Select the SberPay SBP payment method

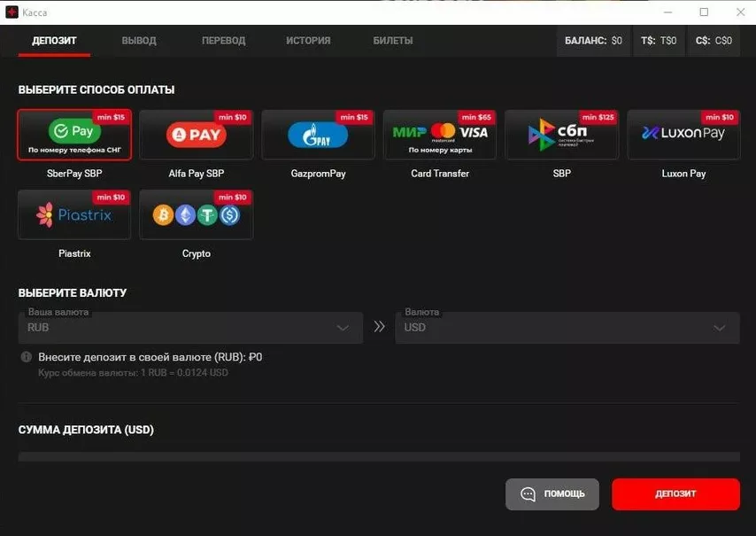tap(74, 135)
